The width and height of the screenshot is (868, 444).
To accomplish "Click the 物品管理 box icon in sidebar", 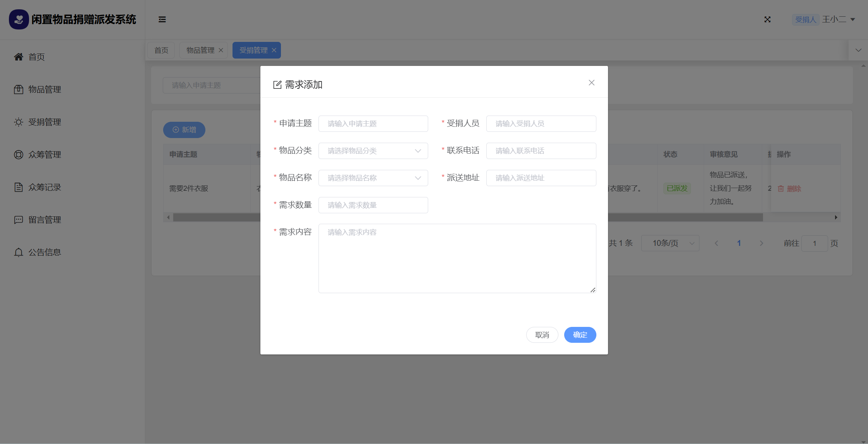I will click(18, 90).
